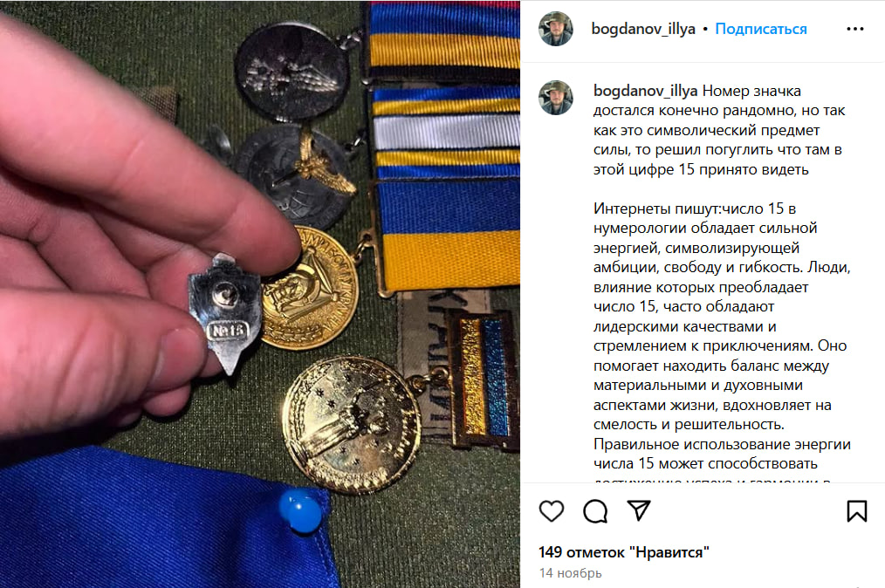Open bogdanov_illya profile from header username
Screen dimensions: 885x588
[643, 29]
